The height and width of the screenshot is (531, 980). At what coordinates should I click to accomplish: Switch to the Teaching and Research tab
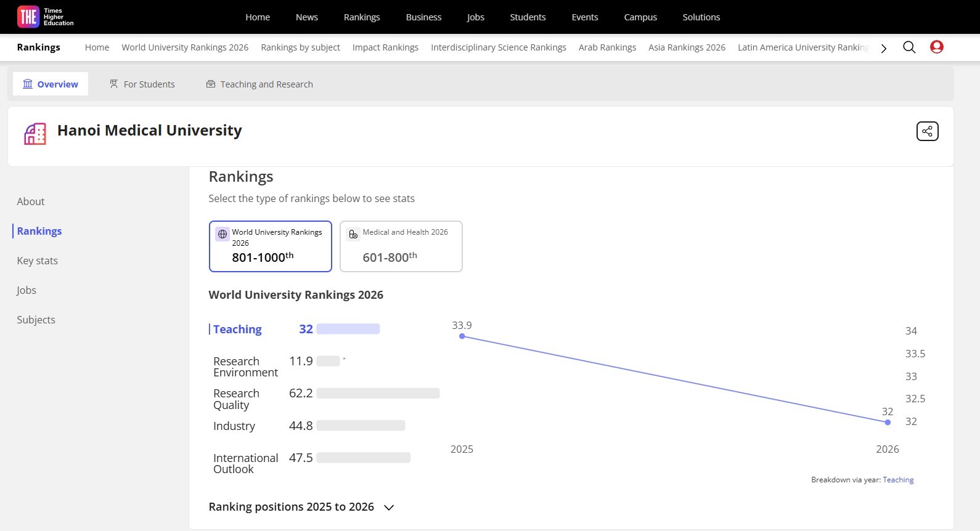[x=259, y=84]
